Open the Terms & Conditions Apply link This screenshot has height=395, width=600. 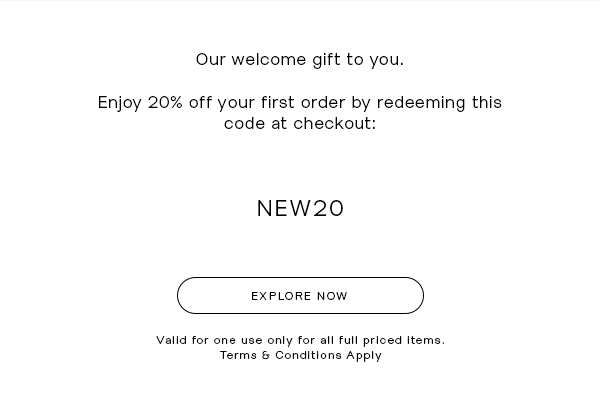click(301, 356)
